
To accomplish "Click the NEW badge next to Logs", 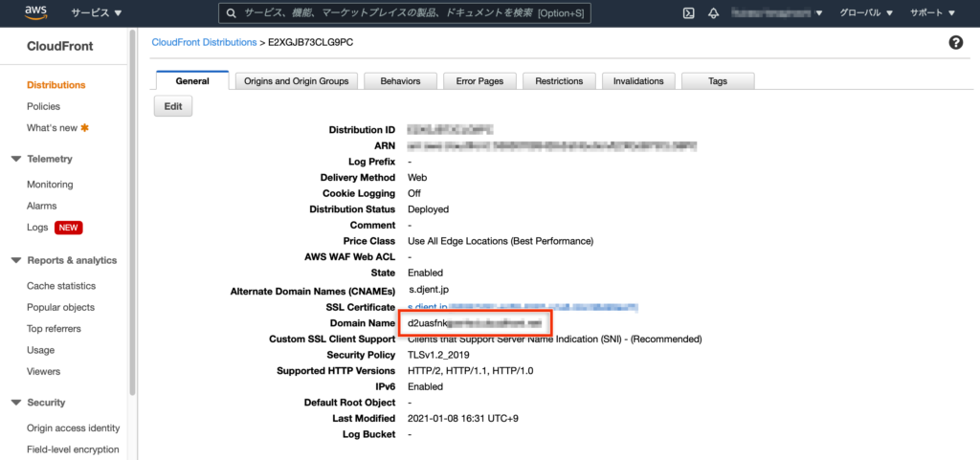I will [x=68, y=228].
